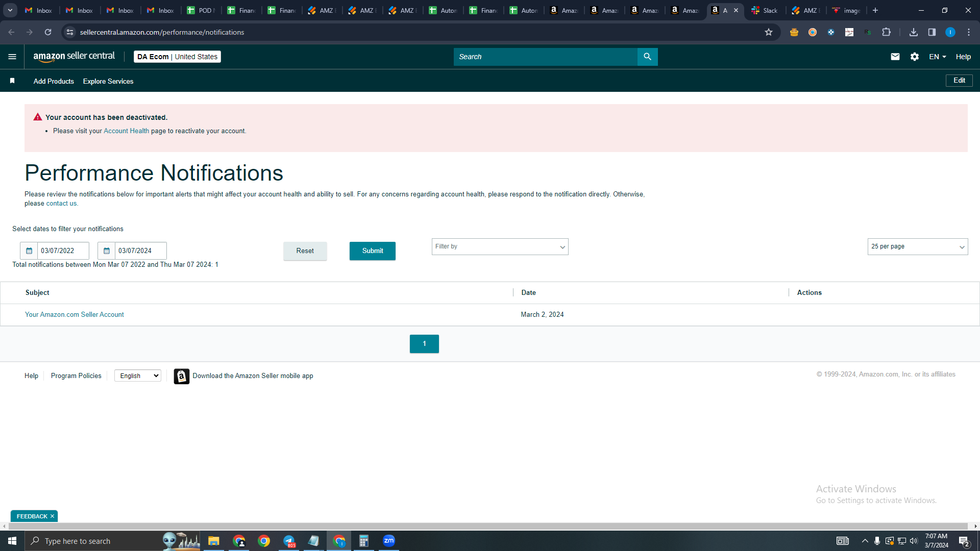Open the Windows Start menu
Image resolution: width=980 pixels, height=551 pixels.
(x=12, y=541)
